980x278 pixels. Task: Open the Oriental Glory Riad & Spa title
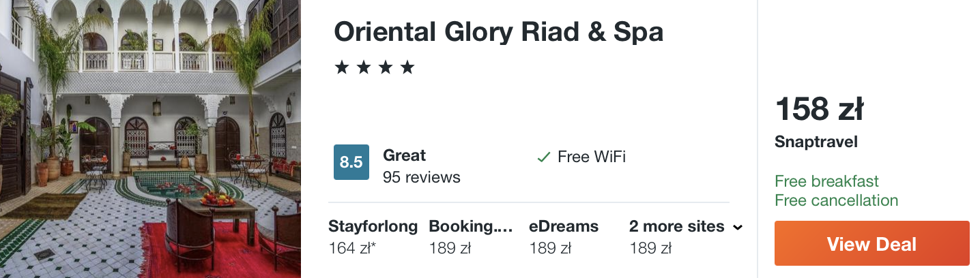click(498, 32)
